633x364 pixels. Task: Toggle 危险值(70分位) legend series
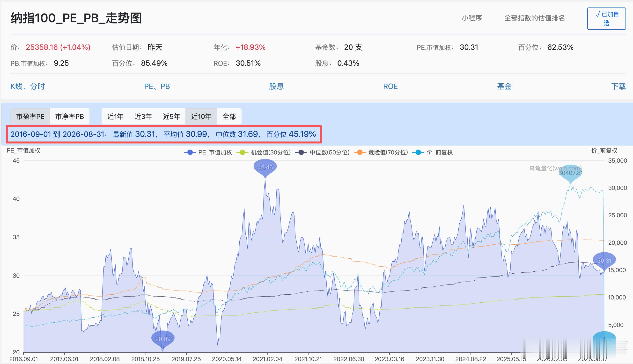(x=381, y=152)
